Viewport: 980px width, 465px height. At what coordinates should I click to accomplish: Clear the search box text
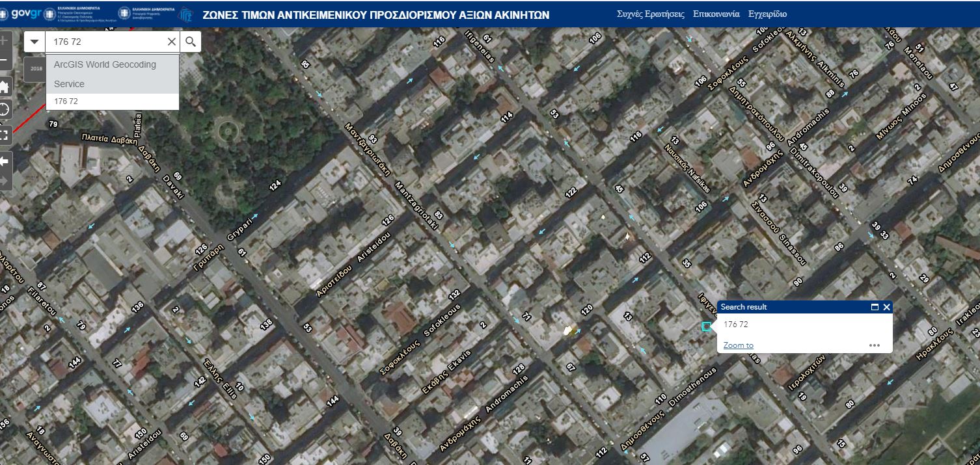pyautogui.click(x=172, y=42)
